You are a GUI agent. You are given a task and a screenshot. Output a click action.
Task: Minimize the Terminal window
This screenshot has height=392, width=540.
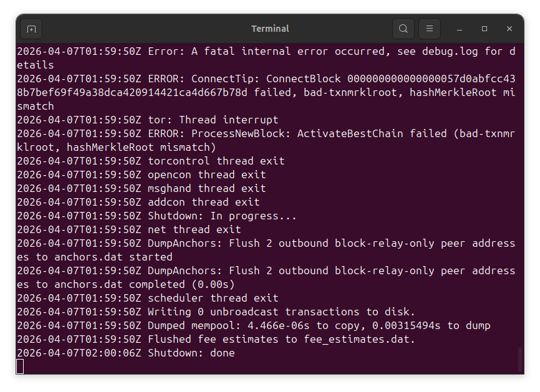(460, 29)
